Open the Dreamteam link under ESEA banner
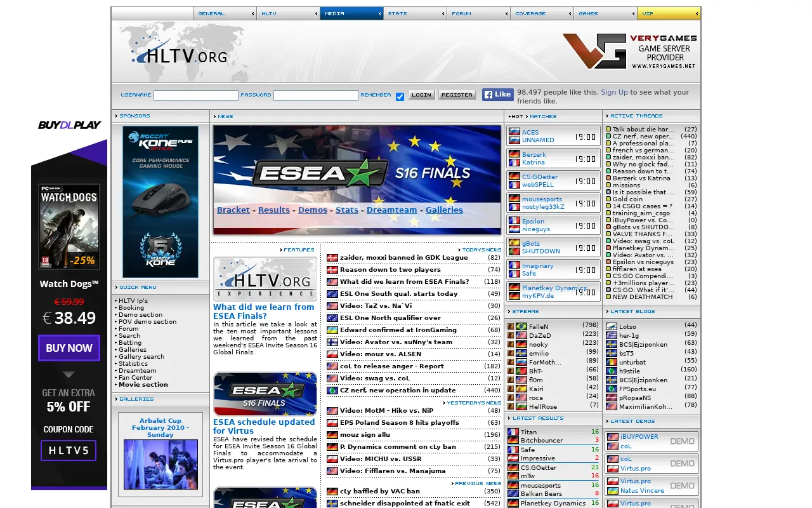812x508 pixels. click(392, 210)
